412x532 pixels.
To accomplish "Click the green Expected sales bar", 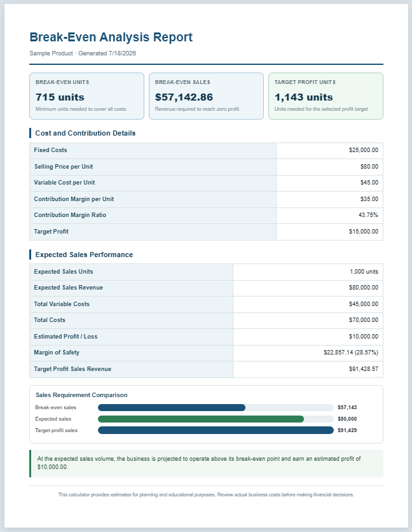I will [x=201, y=419].
